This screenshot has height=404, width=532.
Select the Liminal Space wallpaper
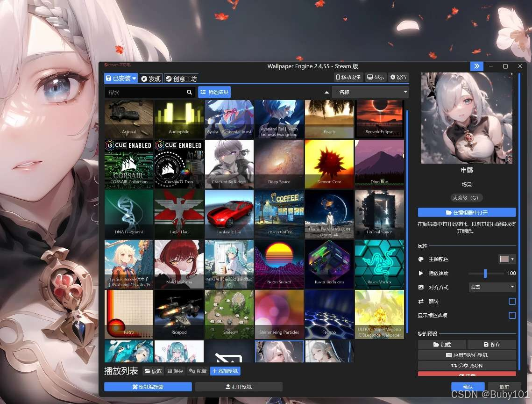(x=379, y=214)
